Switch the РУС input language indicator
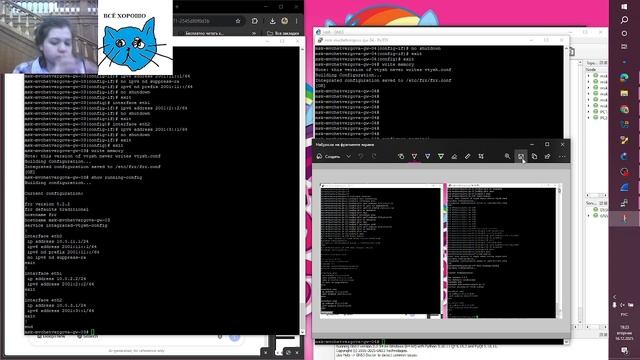 (x=624, y=315)
